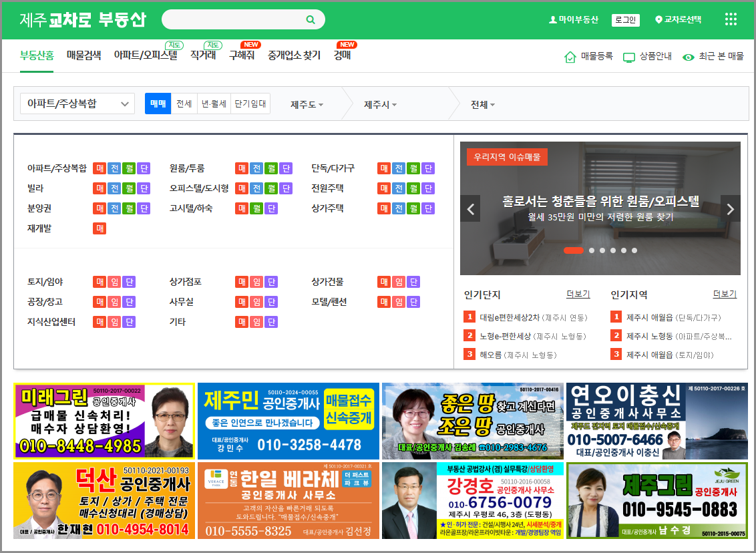Select the 전세 listing type filter
The image size is (756, 553).
click(184, 104)
